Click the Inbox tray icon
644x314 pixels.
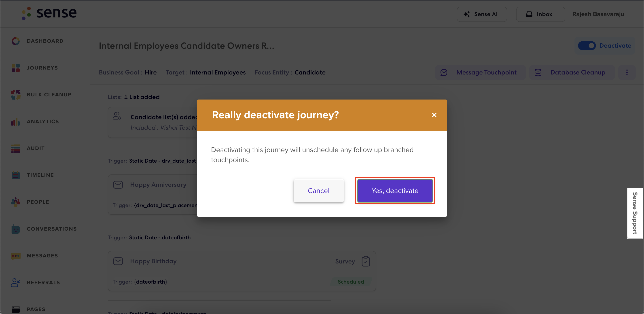pyautogui.click(x=529, y=14)
